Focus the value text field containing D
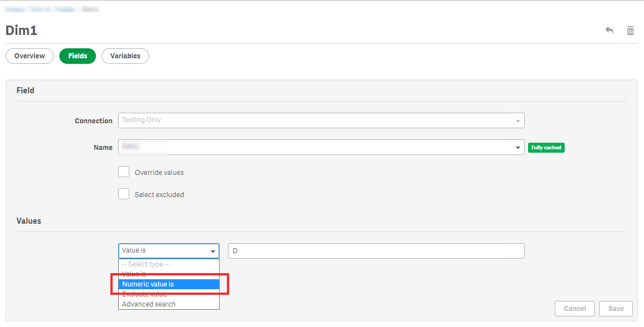 pos(376,251)
